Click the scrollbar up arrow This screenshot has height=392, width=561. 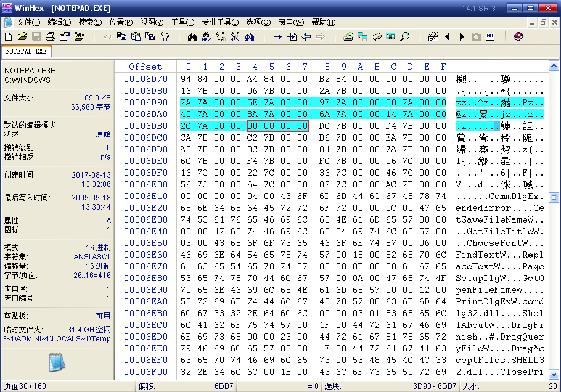554,66
